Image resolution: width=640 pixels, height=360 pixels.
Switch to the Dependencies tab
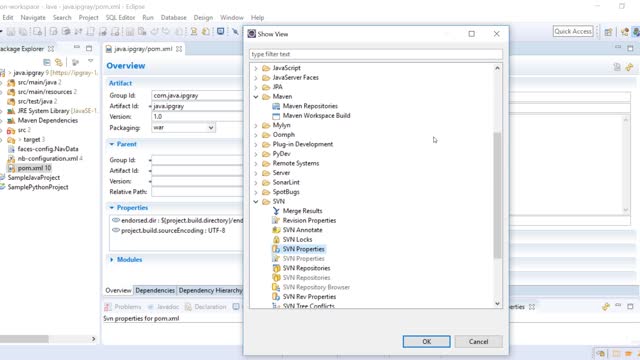coord(155,290)
